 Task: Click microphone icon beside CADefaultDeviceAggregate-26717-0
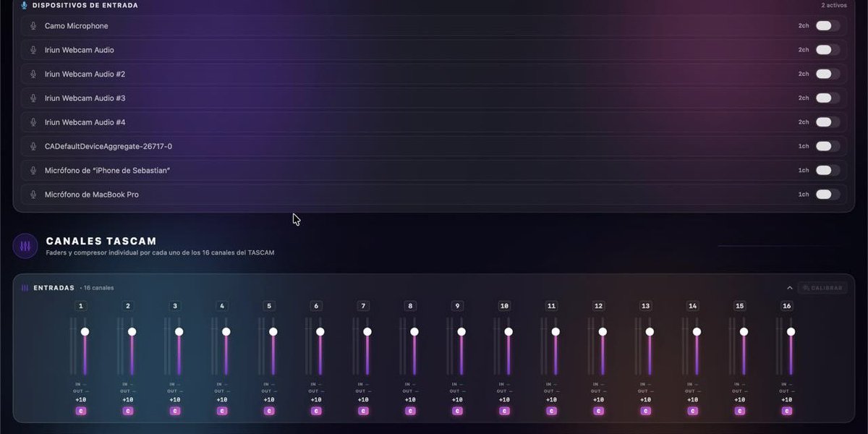tap(33, 146)
